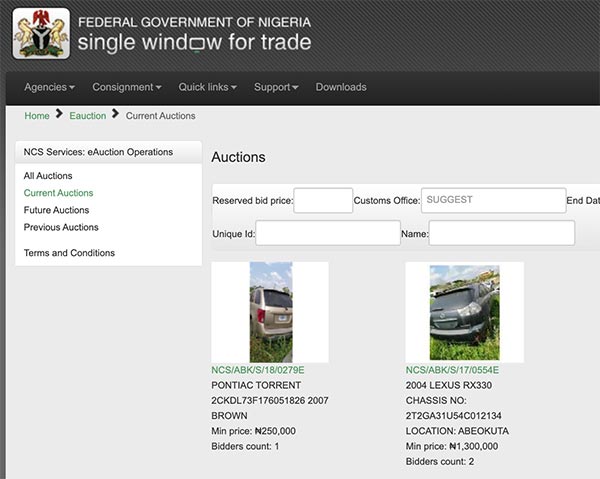
Task: Click the Bidders count: 1 text
Action: click(x=245, y=446)
